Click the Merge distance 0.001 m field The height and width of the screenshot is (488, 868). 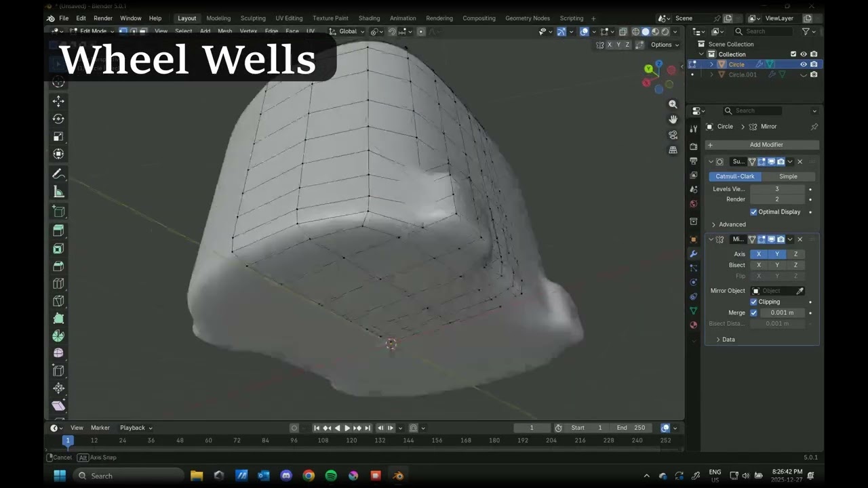[783, 312]
